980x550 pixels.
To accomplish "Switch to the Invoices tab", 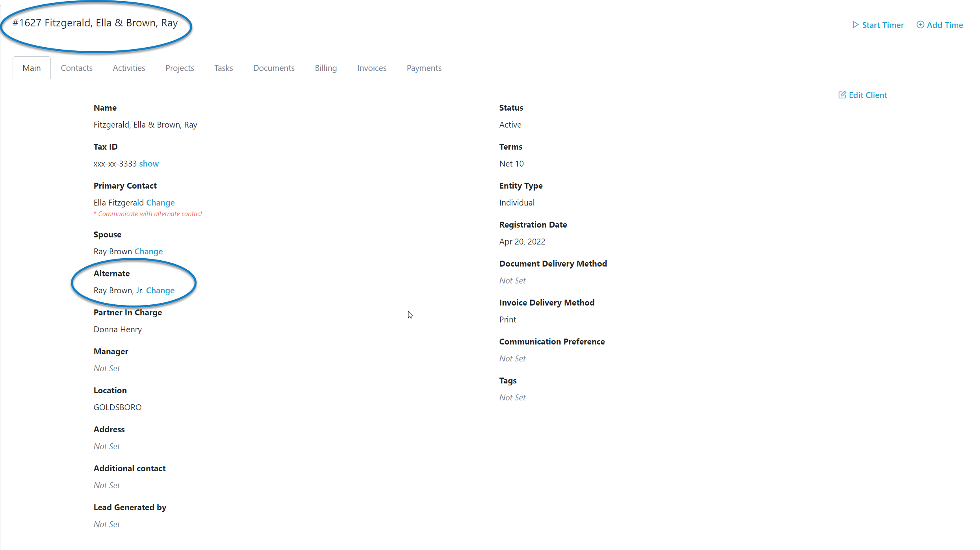I will pos(371,68).
